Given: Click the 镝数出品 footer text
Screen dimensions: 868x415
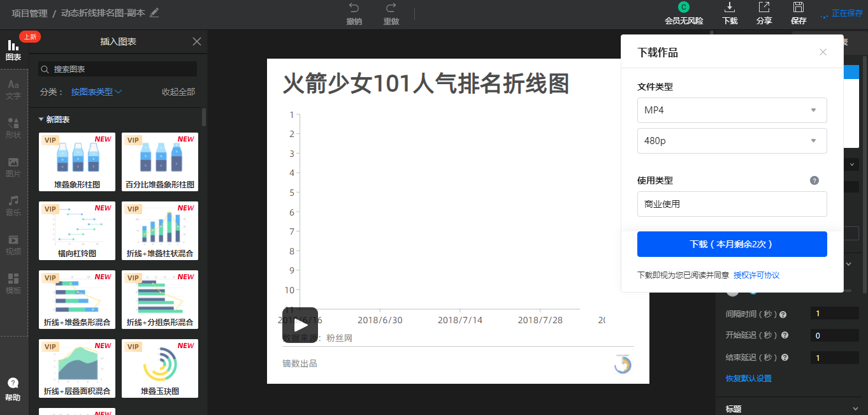Looking at the screenshot, I should click(300, 364).
